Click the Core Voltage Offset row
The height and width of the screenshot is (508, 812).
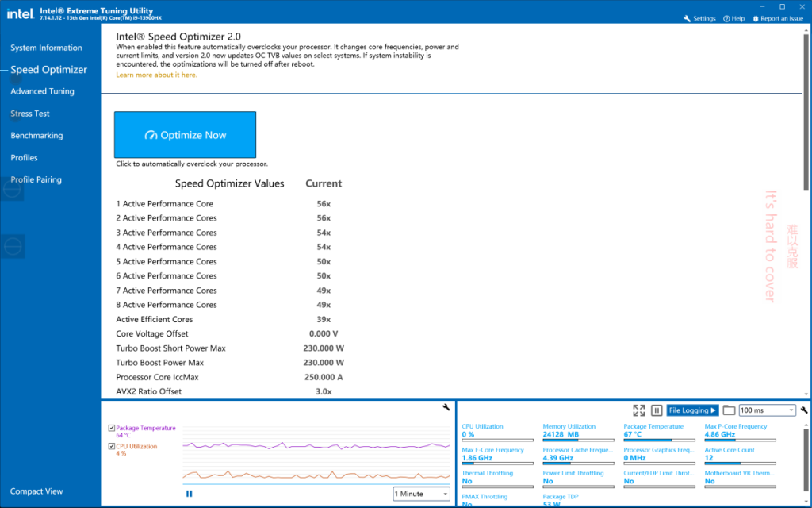tap(230, 334)
